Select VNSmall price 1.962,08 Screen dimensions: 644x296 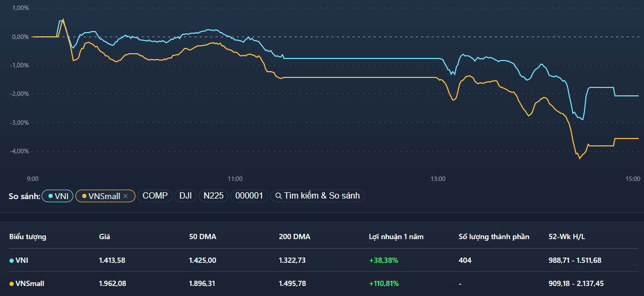pos(112,283)
